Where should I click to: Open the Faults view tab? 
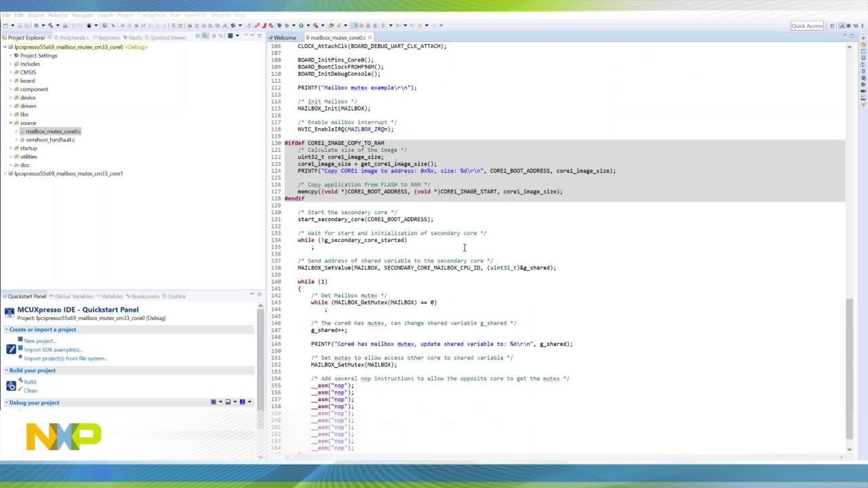(x=134, y=38)
